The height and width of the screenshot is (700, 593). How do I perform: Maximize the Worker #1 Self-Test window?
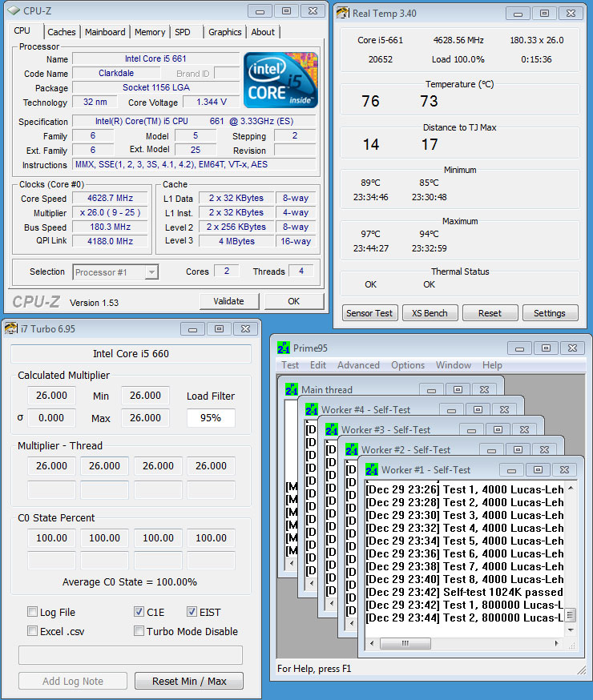pyautogui.click(x=538, y=469)
